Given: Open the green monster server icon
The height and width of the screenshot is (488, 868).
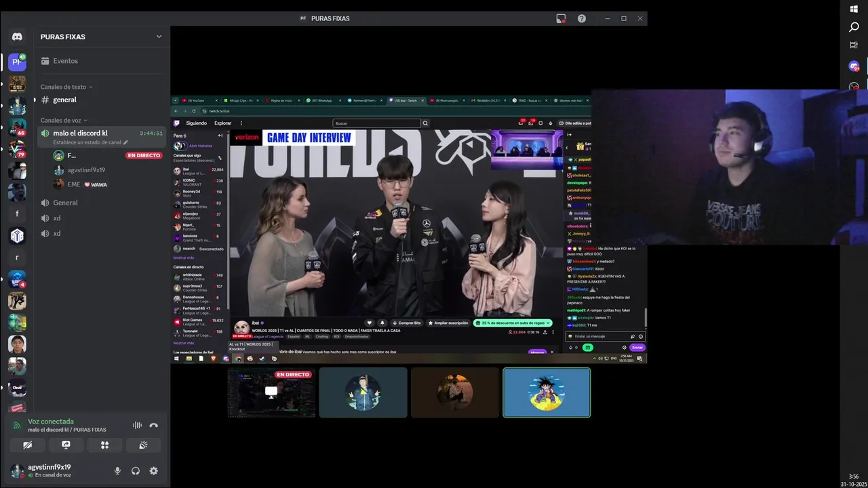Looking at the screenshot, I should (x=17, y=323).
